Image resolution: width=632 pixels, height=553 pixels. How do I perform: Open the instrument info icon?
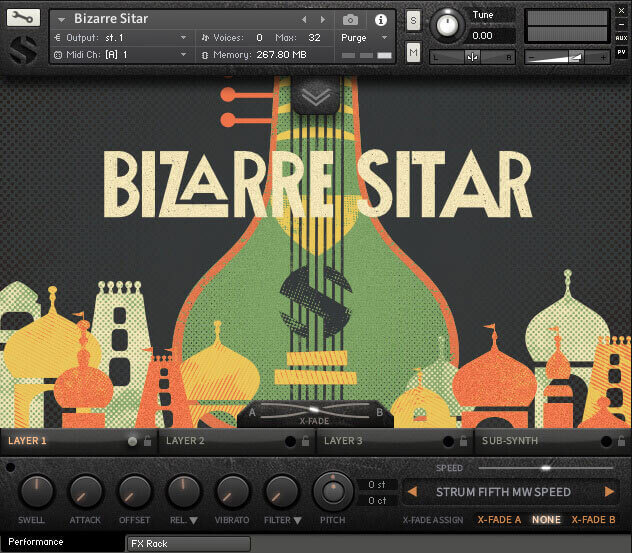coord(380,19)
